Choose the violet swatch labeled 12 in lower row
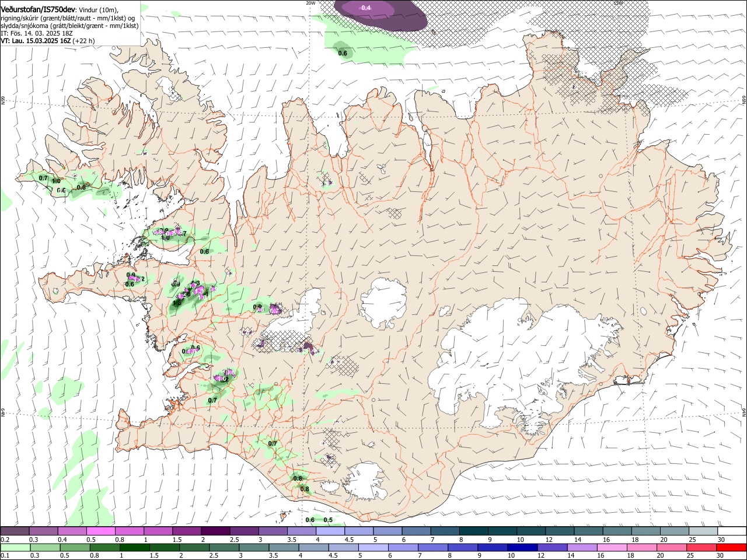The height and width of the screenshot is (560, 747). (x=553, y=547)
